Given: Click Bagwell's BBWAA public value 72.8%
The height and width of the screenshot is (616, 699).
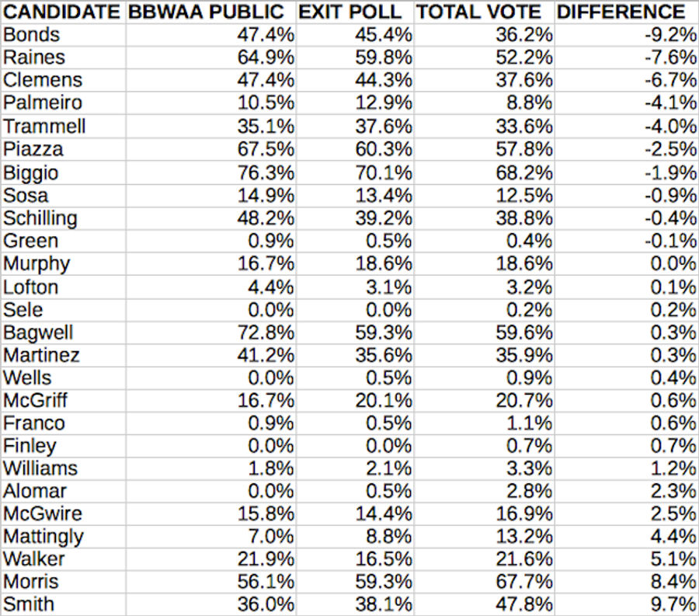Looking at the screenshot, I should pyautogui.click(x=210, y=332).
